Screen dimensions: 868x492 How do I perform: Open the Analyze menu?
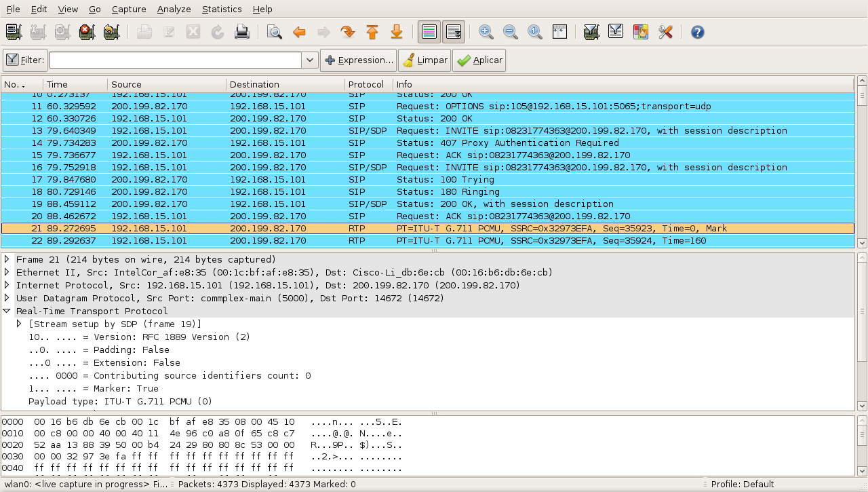click(174, 9)
